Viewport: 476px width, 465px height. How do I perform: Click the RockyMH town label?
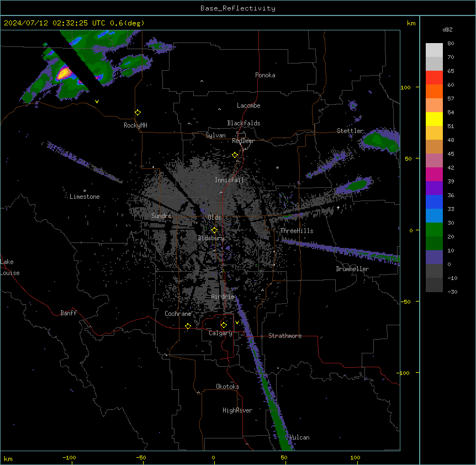[135, 125]
